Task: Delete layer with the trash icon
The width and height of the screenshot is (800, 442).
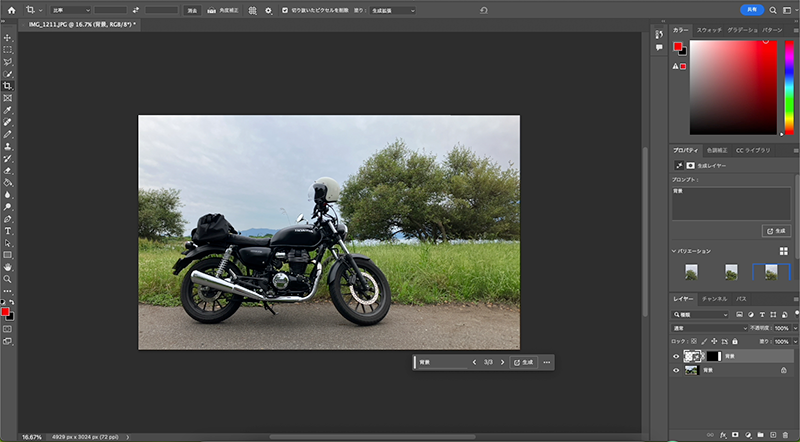Action: 785,435
